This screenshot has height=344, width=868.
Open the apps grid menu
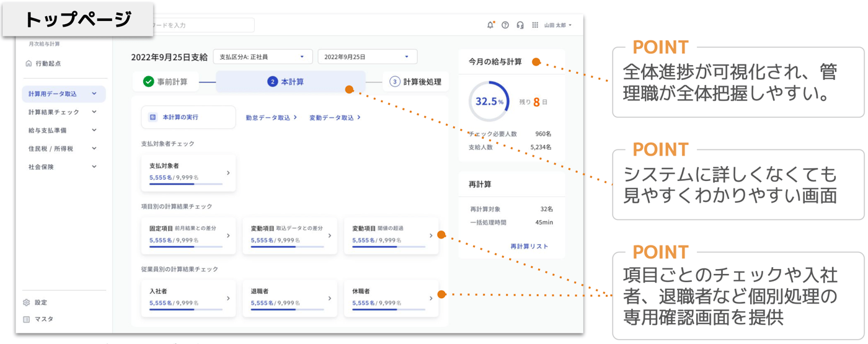tap(535, 25)
